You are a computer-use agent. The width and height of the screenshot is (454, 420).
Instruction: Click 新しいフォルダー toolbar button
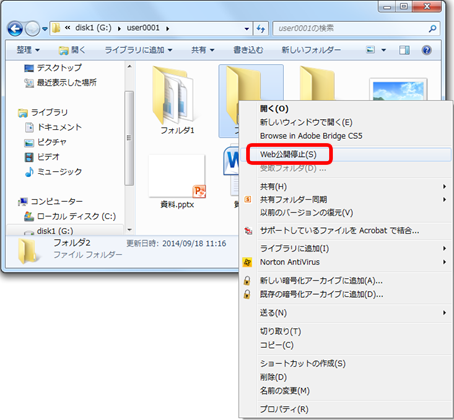pos(311,50)
